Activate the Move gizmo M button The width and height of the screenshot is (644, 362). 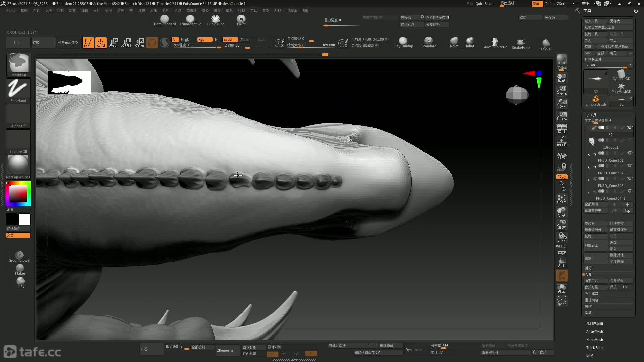(114, 43)
